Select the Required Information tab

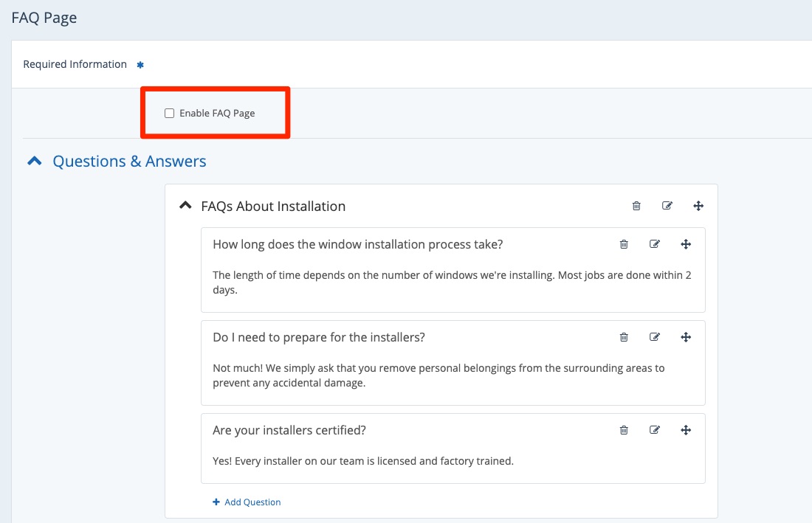(75, 64)
